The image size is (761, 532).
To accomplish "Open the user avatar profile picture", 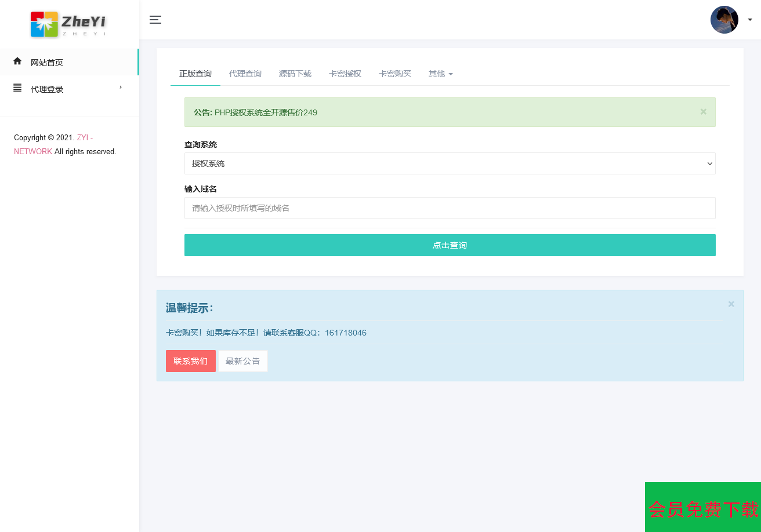I will coord(724,20).
